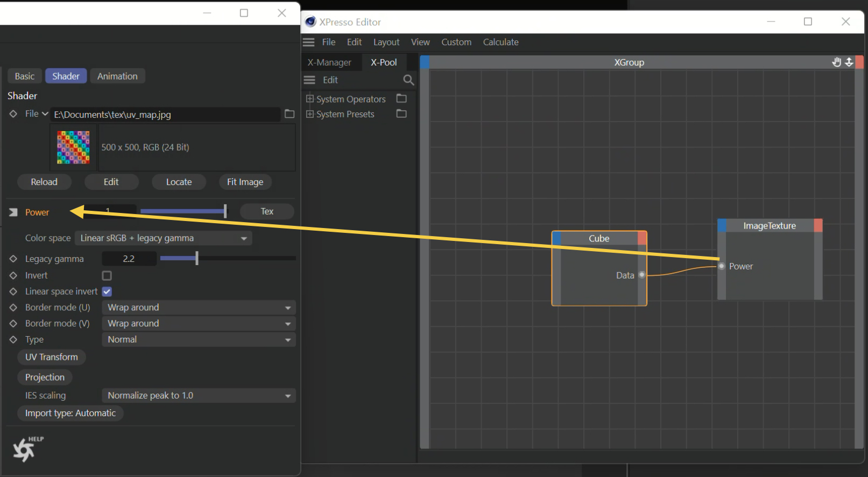Image resolution: width=868 pixels, height=477 pixels.
Task: Click the X-Pool search magnifier icon
Action: pos(408,80)
